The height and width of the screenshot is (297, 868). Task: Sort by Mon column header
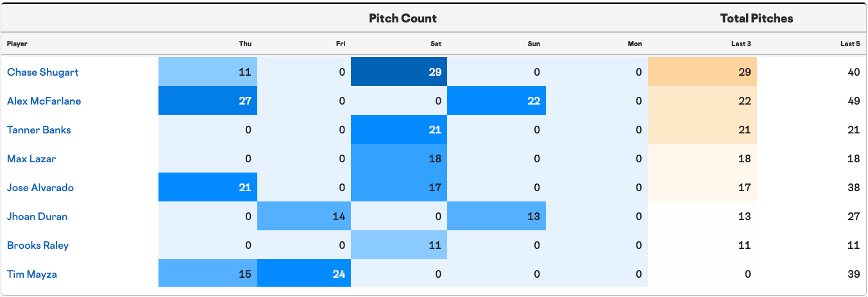[634, 44]
